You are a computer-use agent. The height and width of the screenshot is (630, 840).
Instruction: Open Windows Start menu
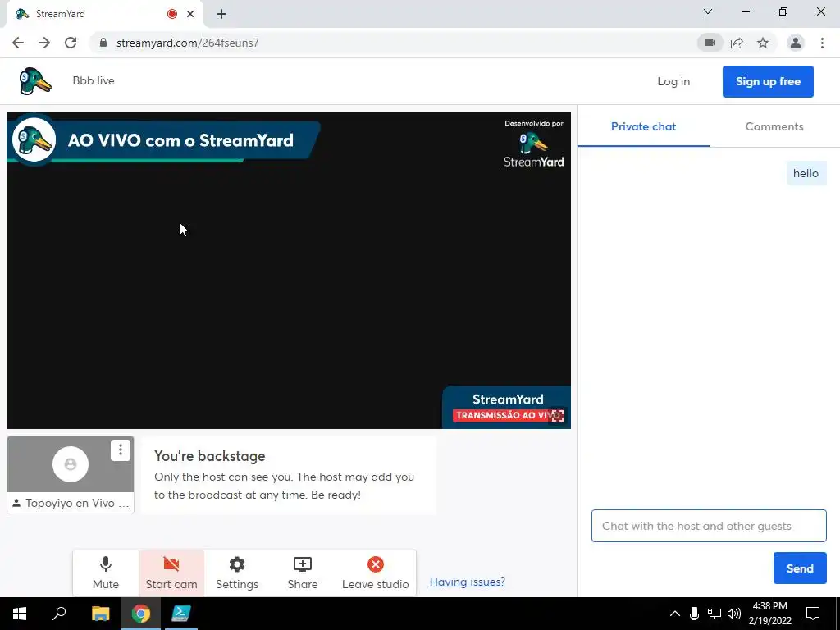click(20, 614)
